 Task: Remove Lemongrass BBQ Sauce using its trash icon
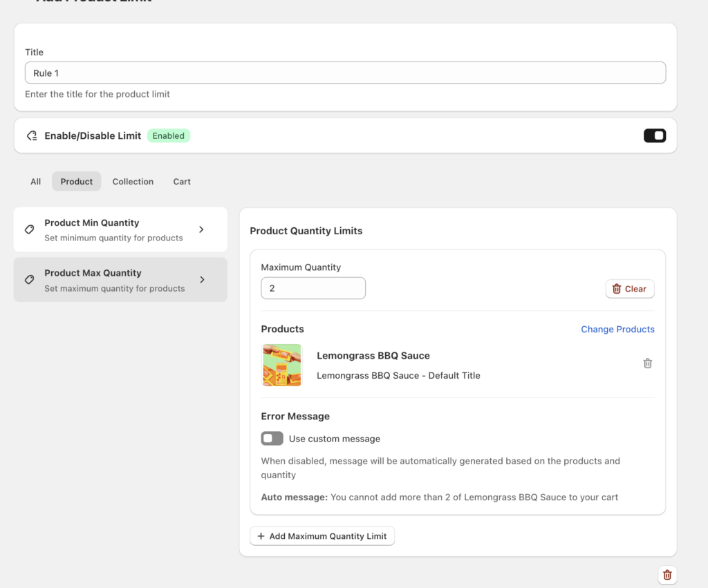pos(648,363)
